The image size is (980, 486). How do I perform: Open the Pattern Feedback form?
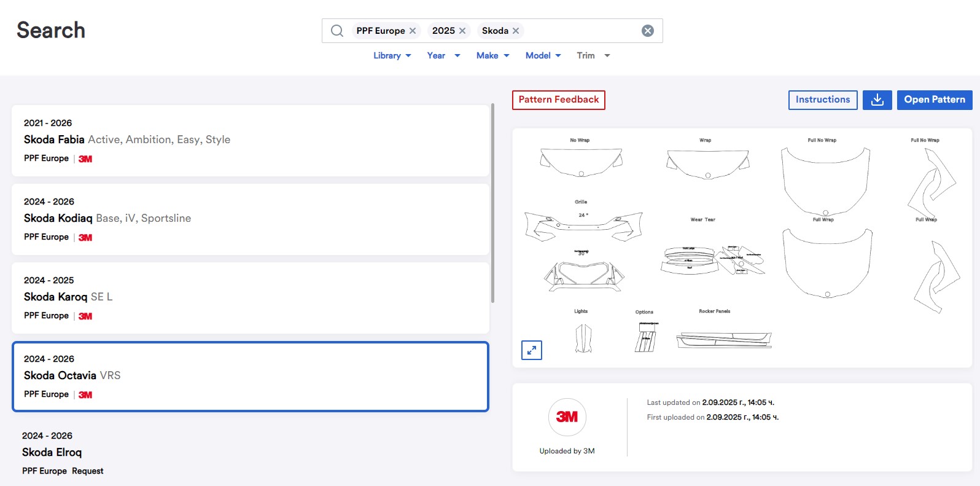[559, 100]
